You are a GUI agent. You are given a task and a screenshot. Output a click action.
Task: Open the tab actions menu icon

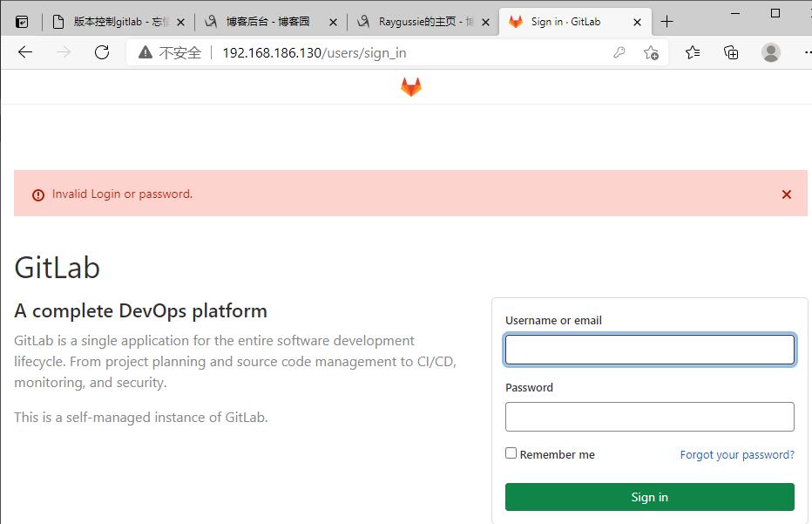tap(22, 22)
